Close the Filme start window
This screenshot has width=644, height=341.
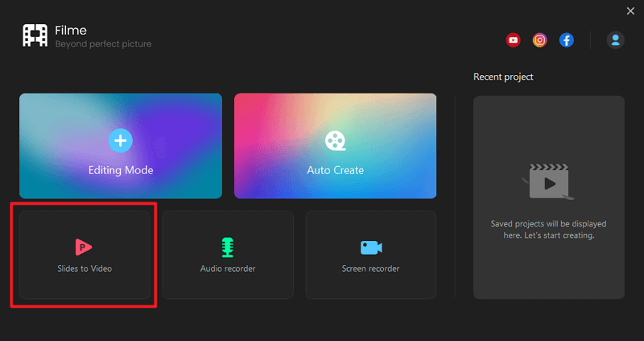coord(630,11)
